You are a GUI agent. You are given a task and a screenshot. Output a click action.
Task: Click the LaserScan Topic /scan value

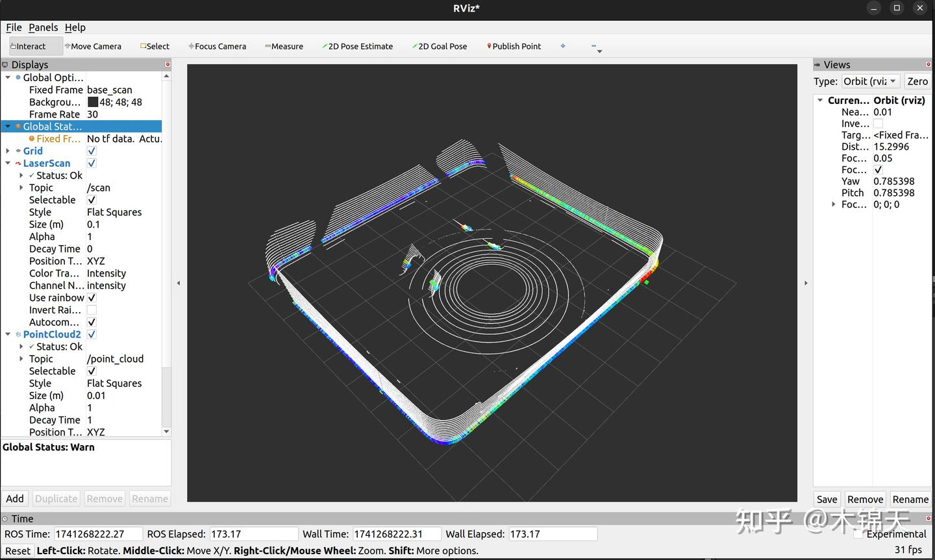point(99,188)
